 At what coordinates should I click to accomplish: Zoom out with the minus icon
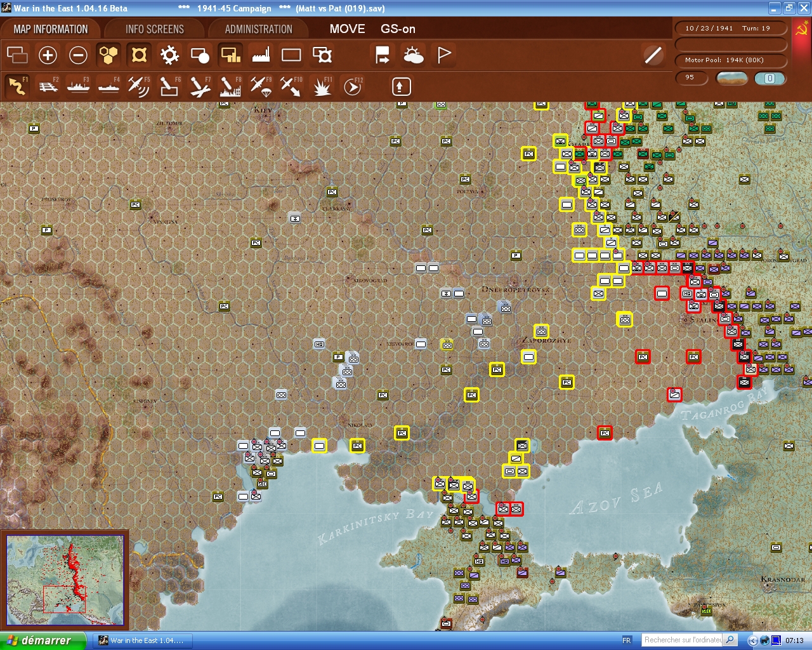pyautogui.click(x=78, y=55)
